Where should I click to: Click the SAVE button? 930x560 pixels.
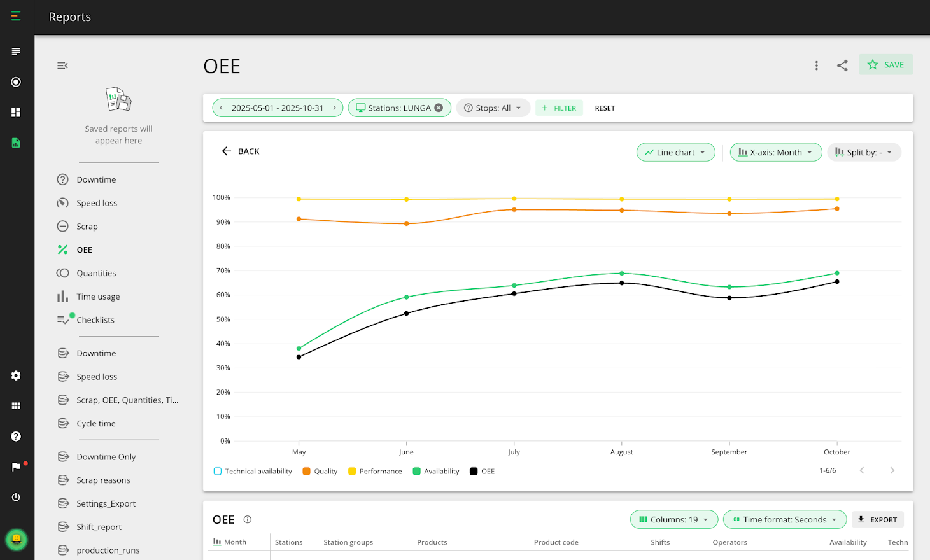885,64
